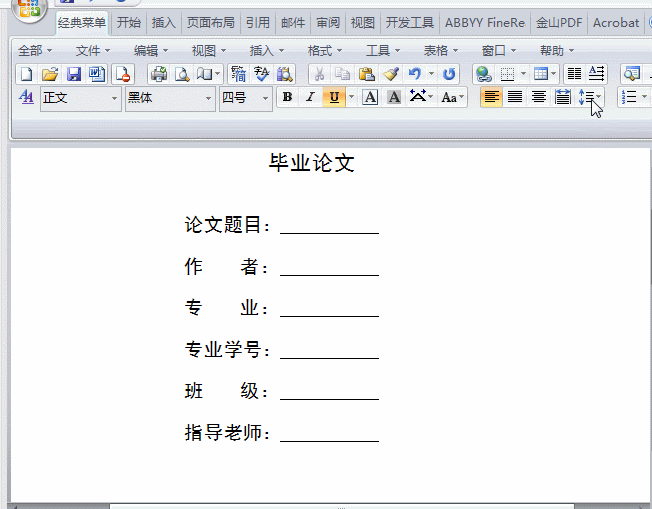The height and width of the screenshot is (509, 652).
Task: Click the Cut scissors icon
Action: point(319,74)
